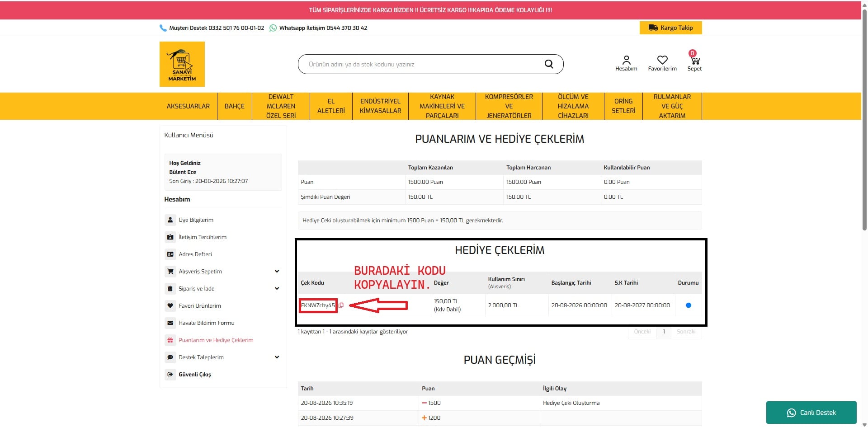The height and width of the screenshot is (427, 868).
Task: Open AKSESUARLAR category menu
Action: [188, 106]
